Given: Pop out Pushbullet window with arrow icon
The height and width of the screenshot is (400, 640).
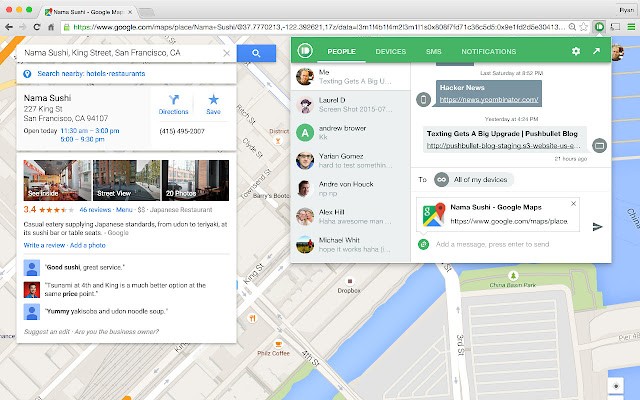Looking at the screenshot, I should tap(597, 50).
